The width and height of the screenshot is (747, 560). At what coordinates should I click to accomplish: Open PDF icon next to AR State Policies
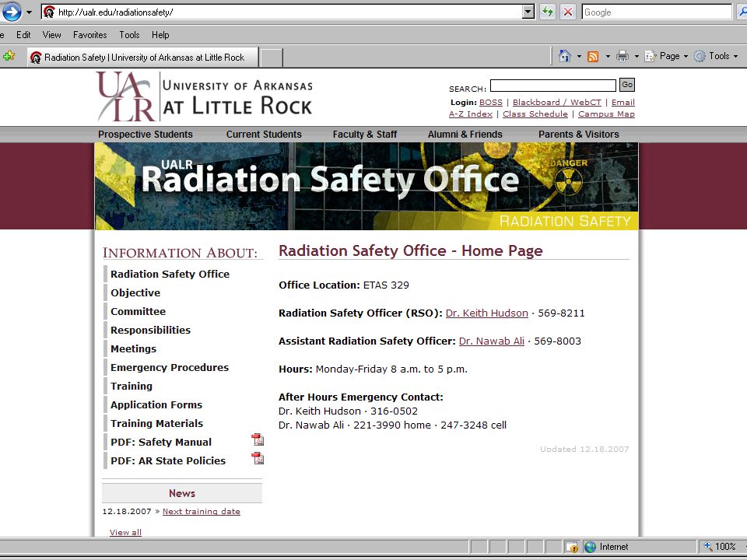[x=258, y=458]
